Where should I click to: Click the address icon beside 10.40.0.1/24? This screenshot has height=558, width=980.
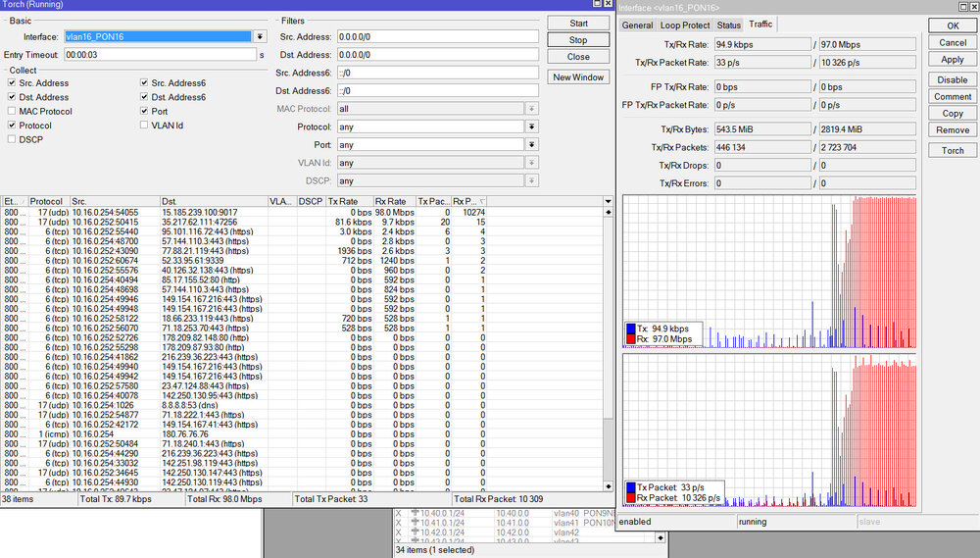click(414, 513)
